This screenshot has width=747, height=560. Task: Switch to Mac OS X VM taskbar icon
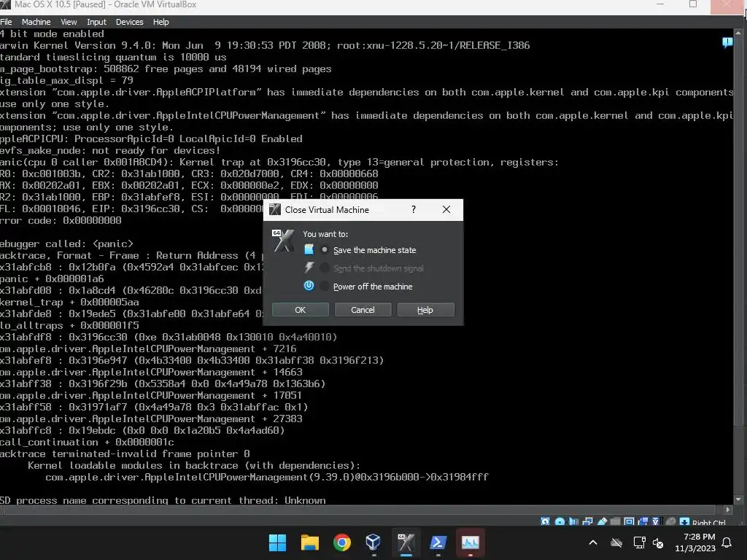click(406, 542)
